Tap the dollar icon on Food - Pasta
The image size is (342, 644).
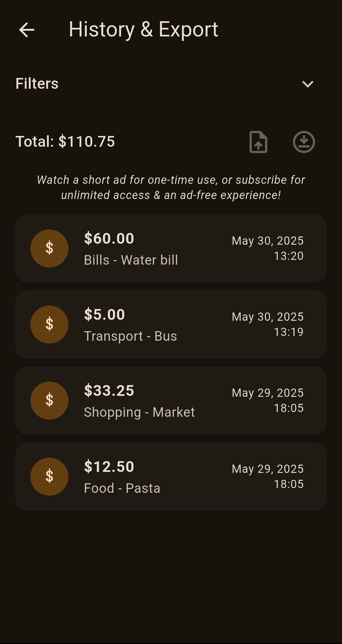pyautogui.click(x=49, y=477)
